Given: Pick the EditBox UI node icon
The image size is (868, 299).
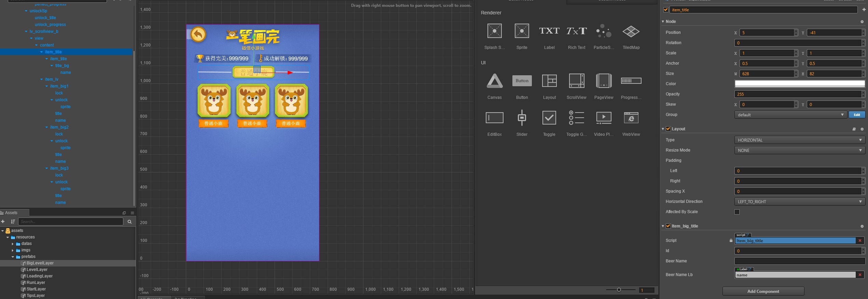Looking at the screenshot, I should coord(495,118).
